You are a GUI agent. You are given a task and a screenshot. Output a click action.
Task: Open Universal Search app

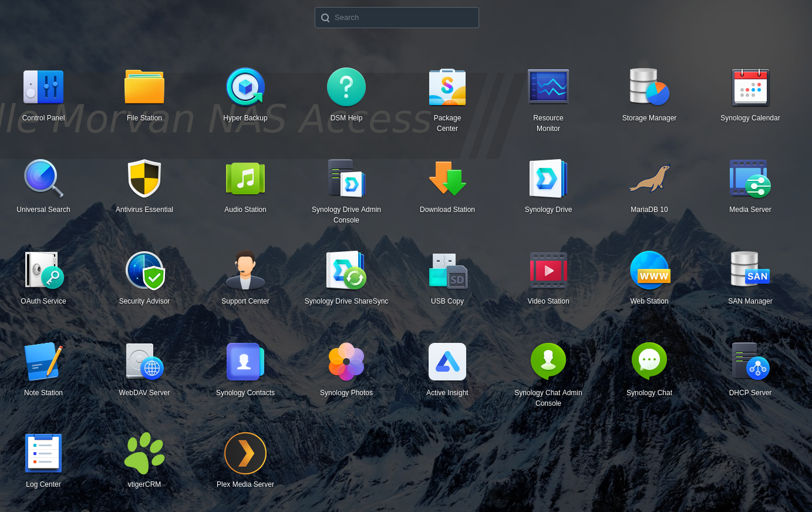click(x=43, y=178)
